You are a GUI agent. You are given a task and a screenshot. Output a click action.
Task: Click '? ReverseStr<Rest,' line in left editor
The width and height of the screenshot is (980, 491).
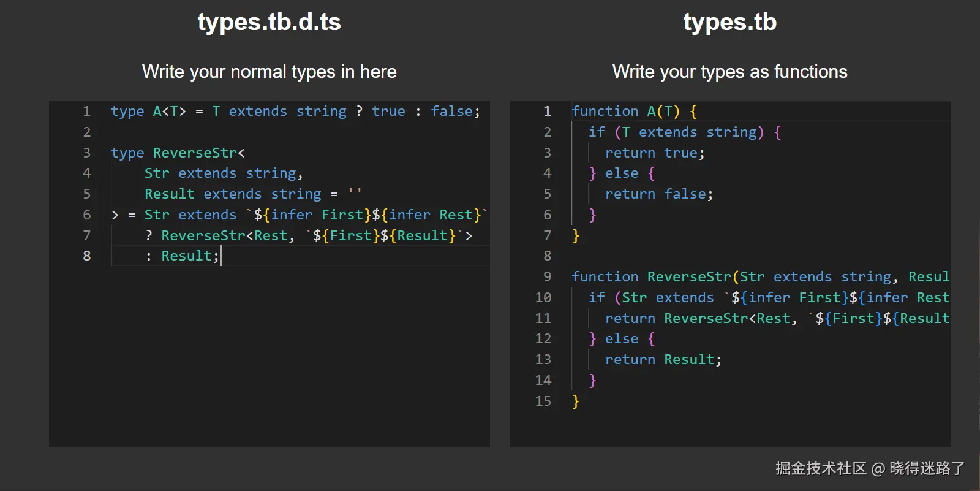[x=309, y=236]
